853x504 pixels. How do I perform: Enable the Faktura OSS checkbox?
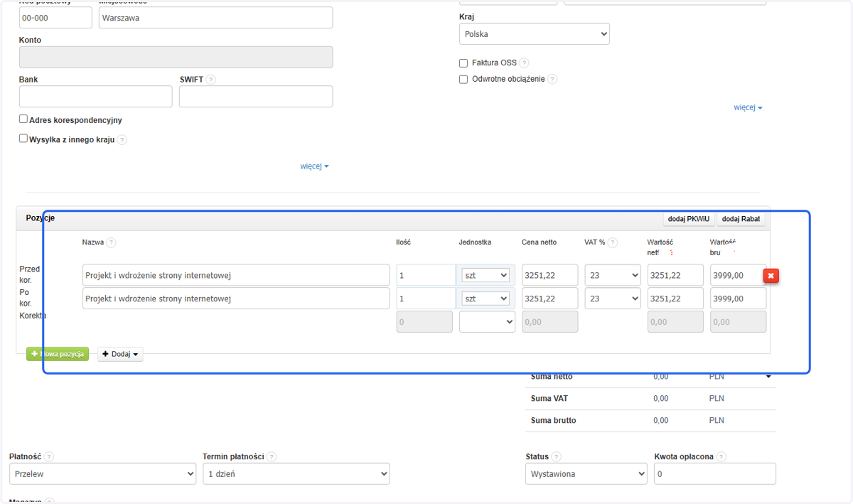click(x=463, y=63)
